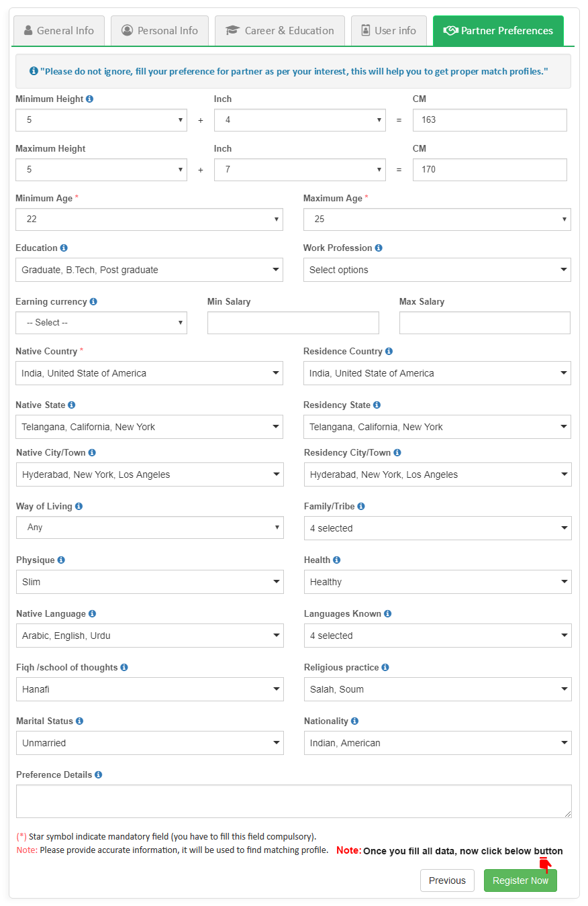This screenshot has width=588, height=906.
Task: Click the Earning currency info icon
Action: (93, 301)
